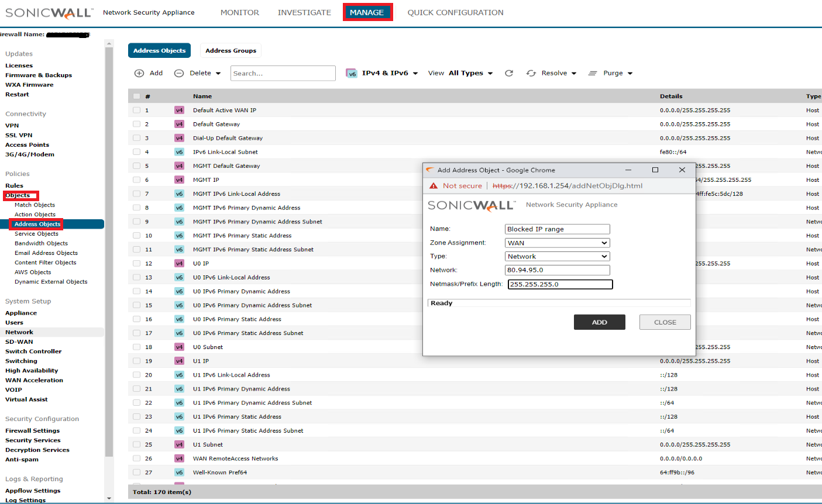Open Firmware & Backups in sidebar
Image resolution: width=822 pixels, height=504 pixels.
39,75
